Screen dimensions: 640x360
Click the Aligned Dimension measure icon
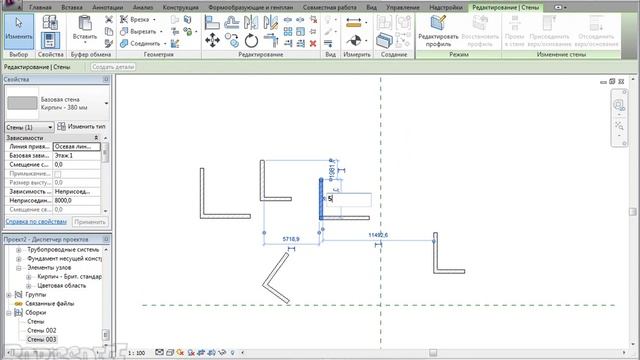[353, 23]
